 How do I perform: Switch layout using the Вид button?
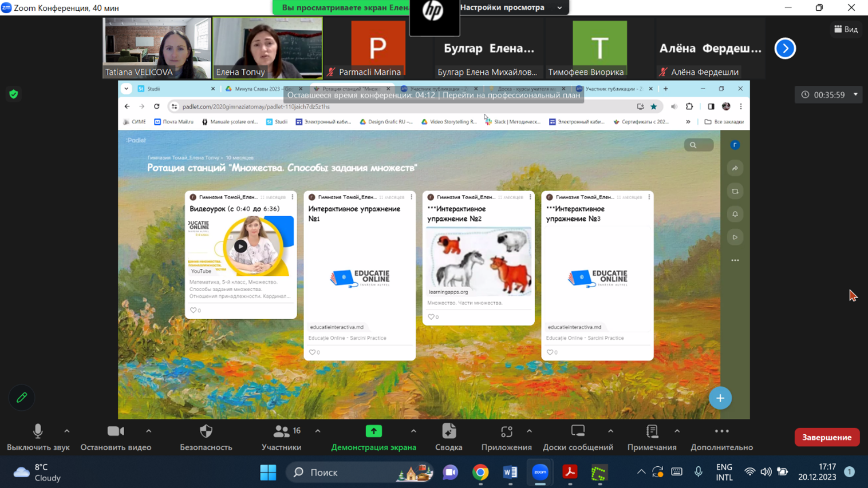[x=846, y=29]
